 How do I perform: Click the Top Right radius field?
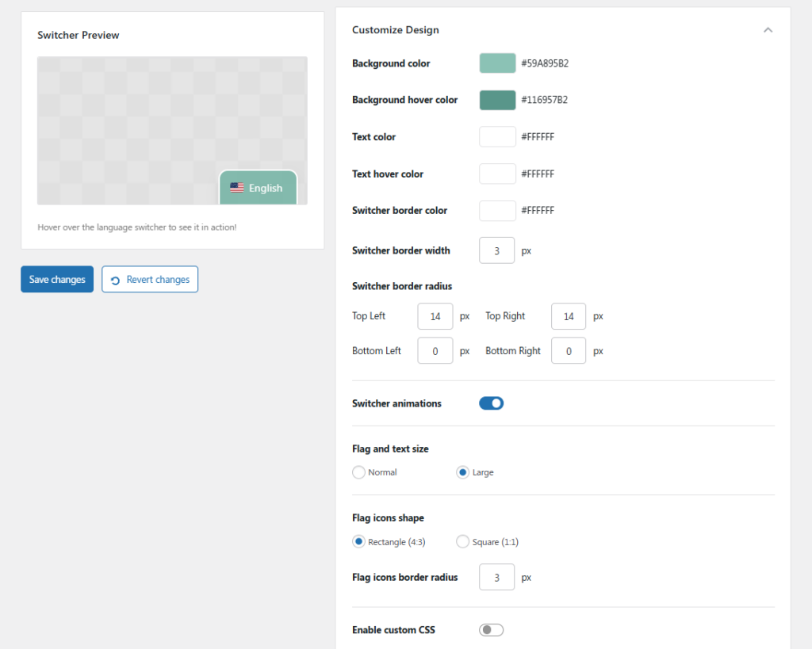pyautogui.click(x=568, y=316)
